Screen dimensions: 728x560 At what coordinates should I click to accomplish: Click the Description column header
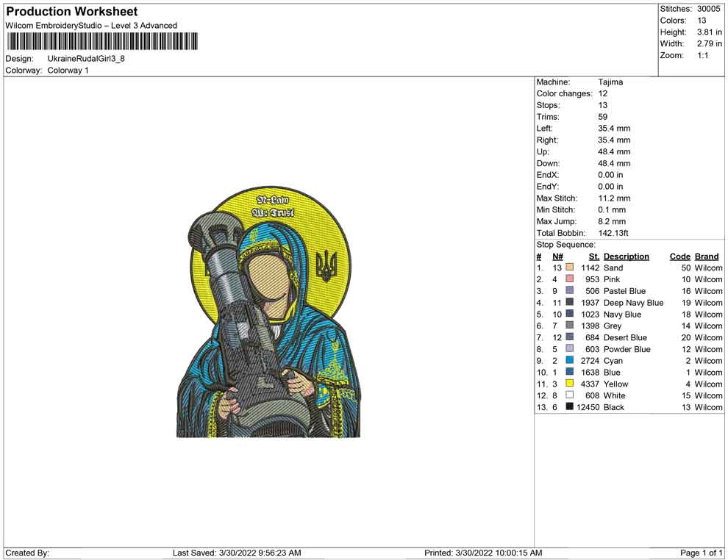pos(627,256)
